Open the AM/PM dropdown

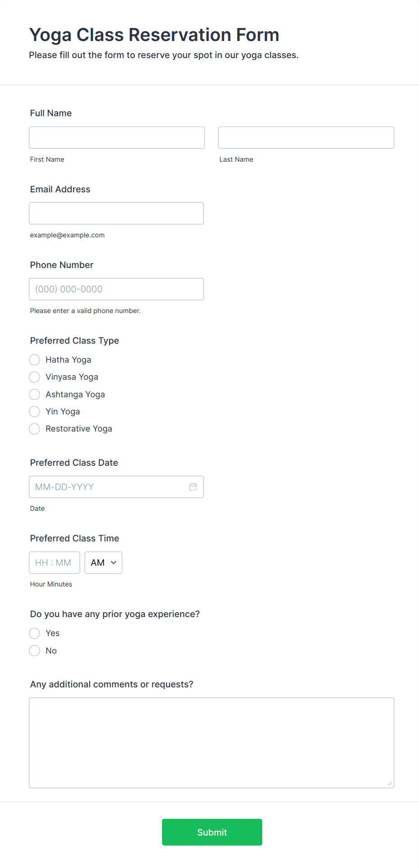[x=103, y=563]
